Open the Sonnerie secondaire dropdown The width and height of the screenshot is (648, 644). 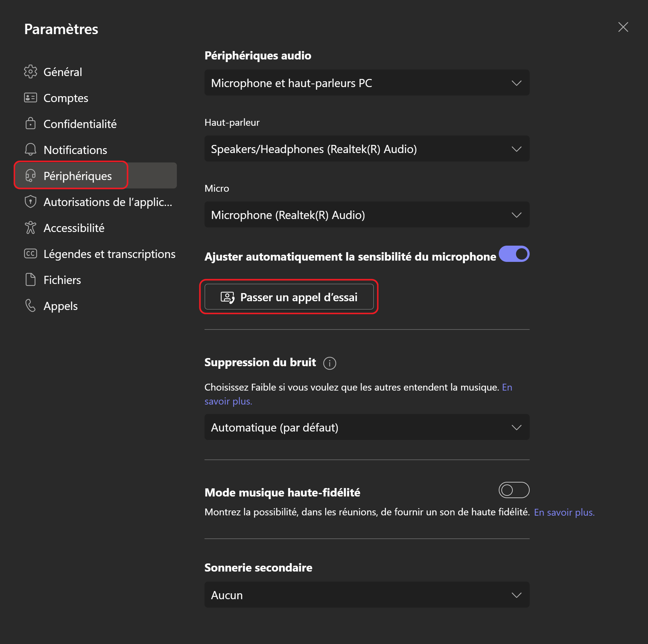(367, 595)
